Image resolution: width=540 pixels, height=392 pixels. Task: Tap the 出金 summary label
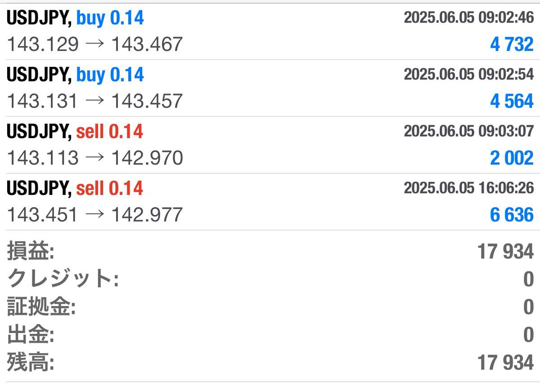tap(31, 335)
